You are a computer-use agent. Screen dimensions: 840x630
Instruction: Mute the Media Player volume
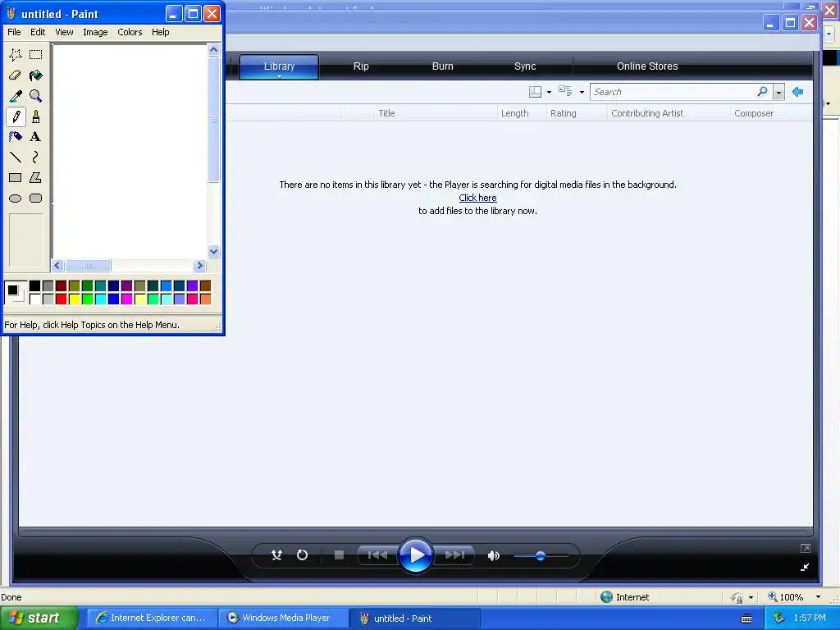493,555
